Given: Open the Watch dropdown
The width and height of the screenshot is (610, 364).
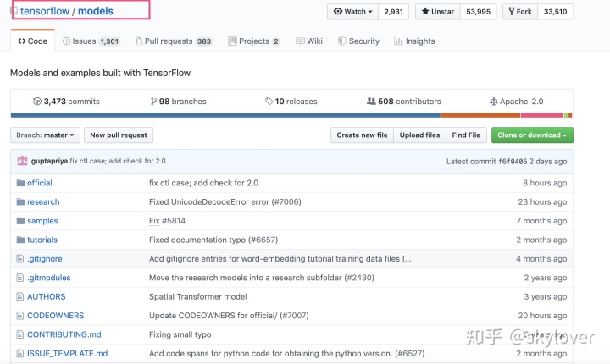Looking at the screenshot, I should [x=352, y=12].
